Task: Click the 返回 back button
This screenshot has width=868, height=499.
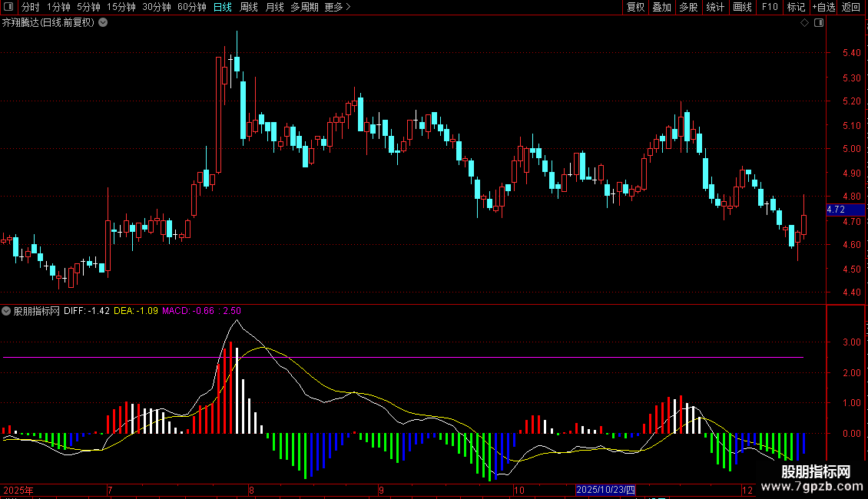Action: [x=851, y=7]
